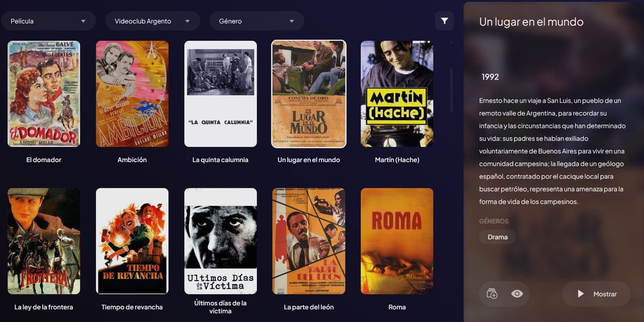
Task: Click the GÉNEROS section label
Action: [494, 221]
